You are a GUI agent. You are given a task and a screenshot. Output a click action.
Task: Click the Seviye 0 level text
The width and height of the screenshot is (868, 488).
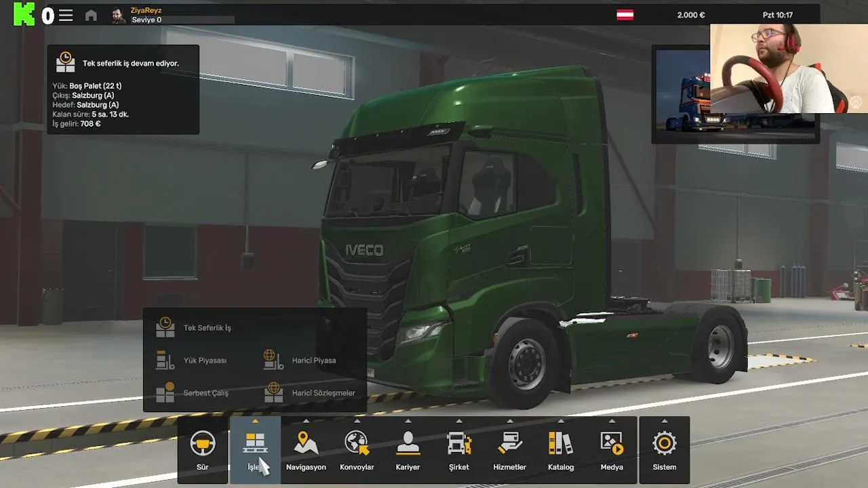point(146,20)
